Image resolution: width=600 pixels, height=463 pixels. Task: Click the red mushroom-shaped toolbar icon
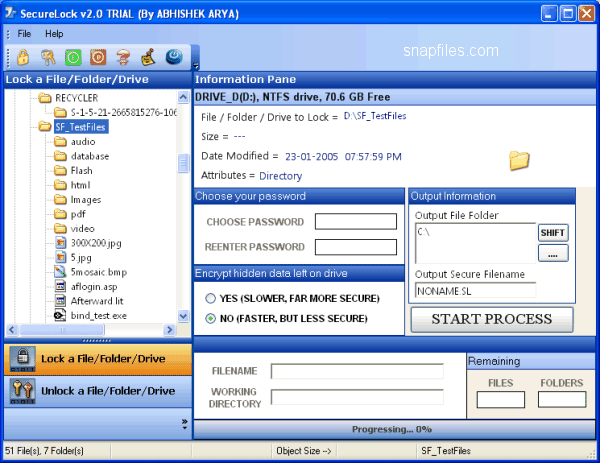pos(123,57)
